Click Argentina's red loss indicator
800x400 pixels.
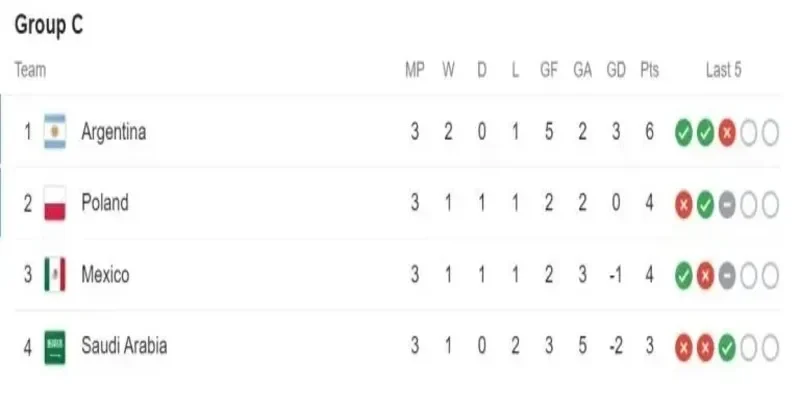pos(727,132)
